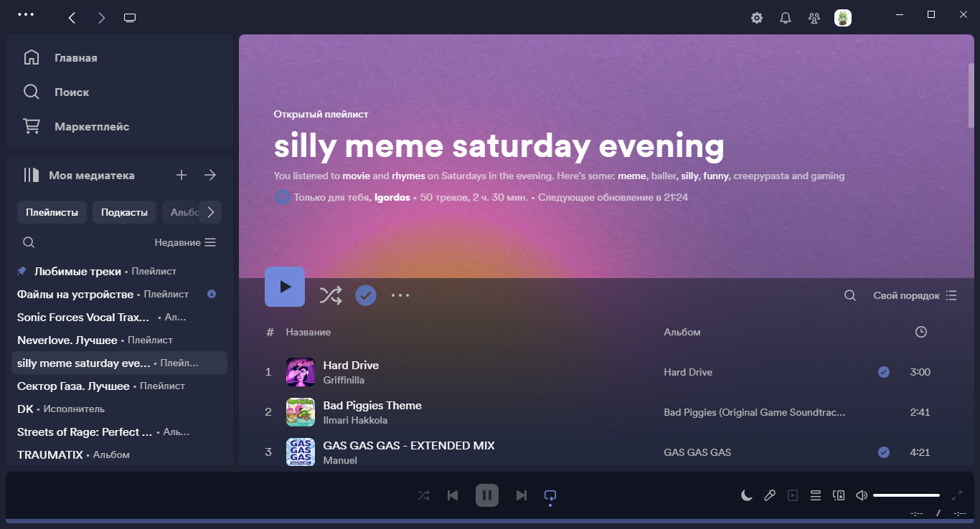Image resolution: width=980 pixels, height=529 pixels.
Task: Open the GAS GAS GAS album link
Action: [697, 452]
